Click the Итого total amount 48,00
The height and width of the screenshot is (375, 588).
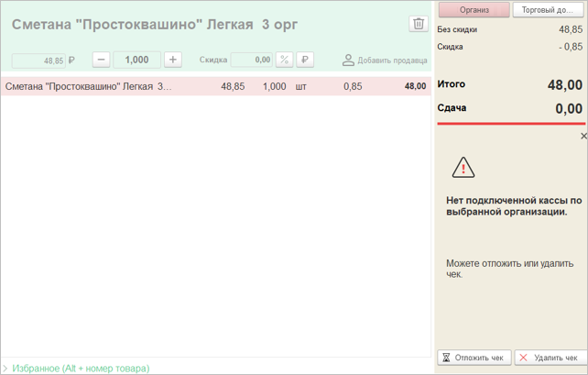point(565,85)
